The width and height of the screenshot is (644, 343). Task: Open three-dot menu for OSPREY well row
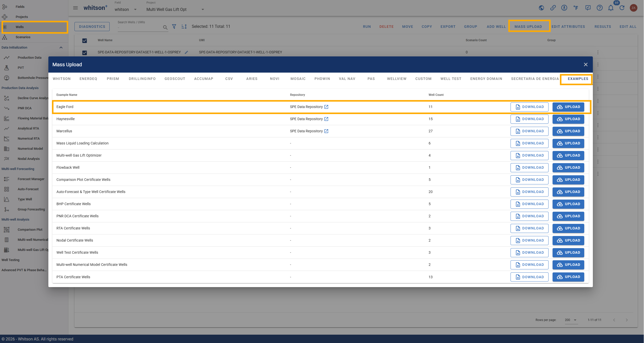point(598,52)
